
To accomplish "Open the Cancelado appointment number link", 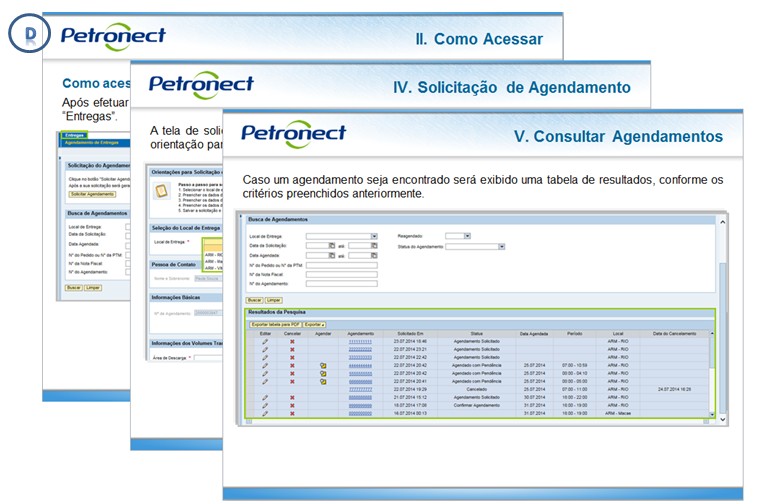I will pos(360,389).
